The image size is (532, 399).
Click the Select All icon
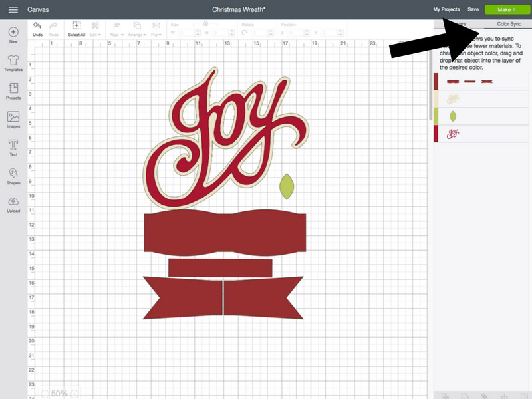pyautogui.click(x=76, y=25)
